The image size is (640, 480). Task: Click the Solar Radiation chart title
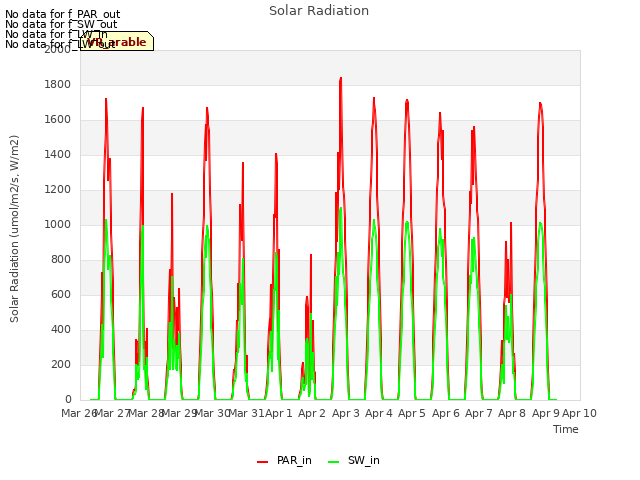[x=319, y=11]
